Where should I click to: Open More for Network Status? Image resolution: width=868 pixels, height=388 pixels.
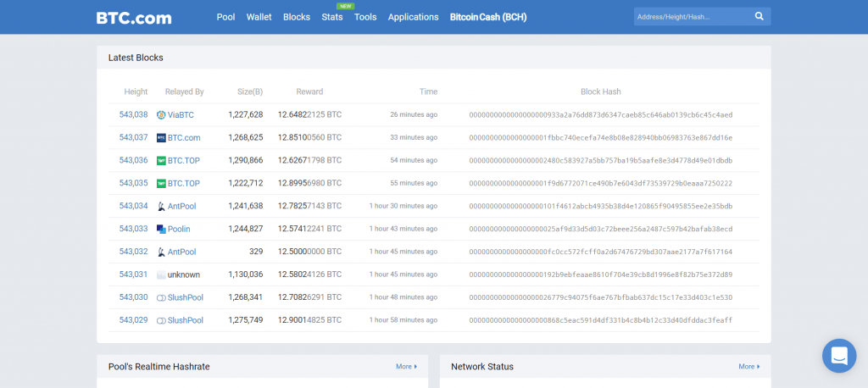click(749, 367)
